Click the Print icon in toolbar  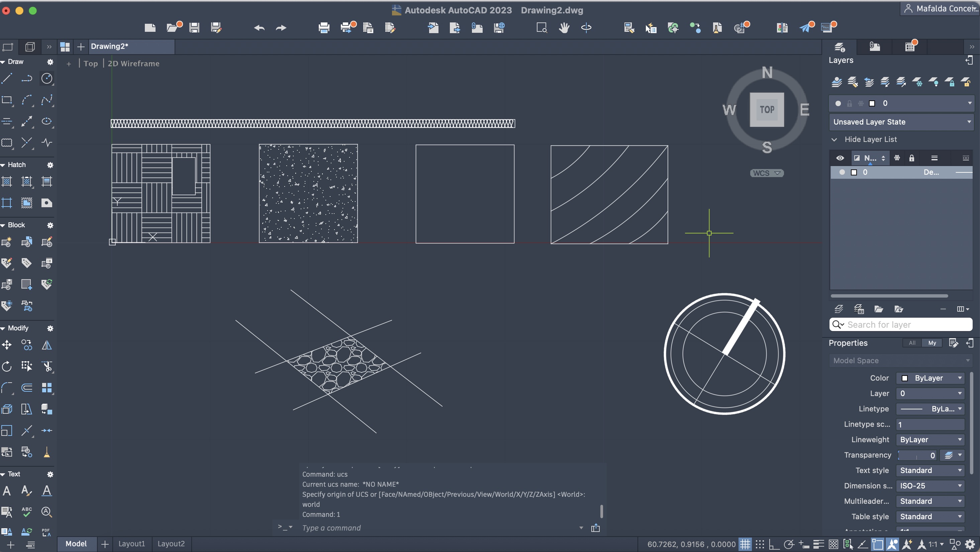click(324, 28)
